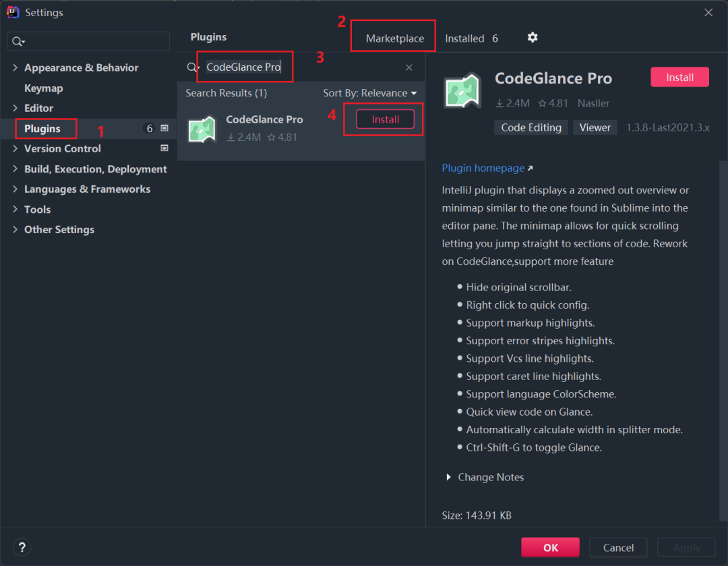728x566 pixels.
Task: Click the plugin search magnifier icon
Action: (193, 68)
